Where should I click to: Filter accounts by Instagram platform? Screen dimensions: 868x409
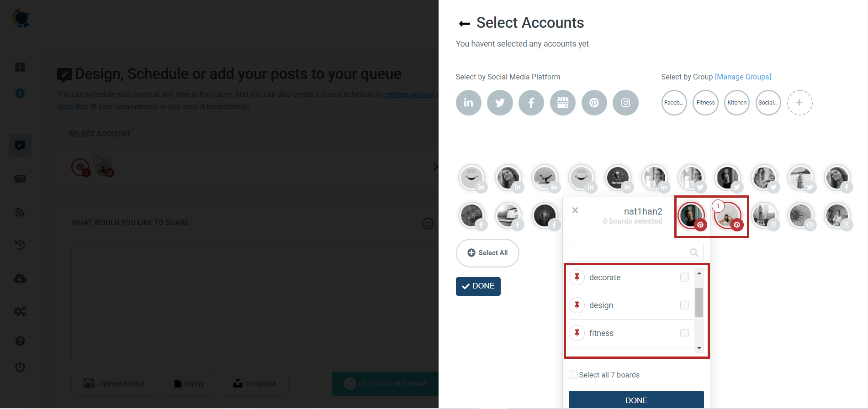pyautogui.click(x=625, y=103)
